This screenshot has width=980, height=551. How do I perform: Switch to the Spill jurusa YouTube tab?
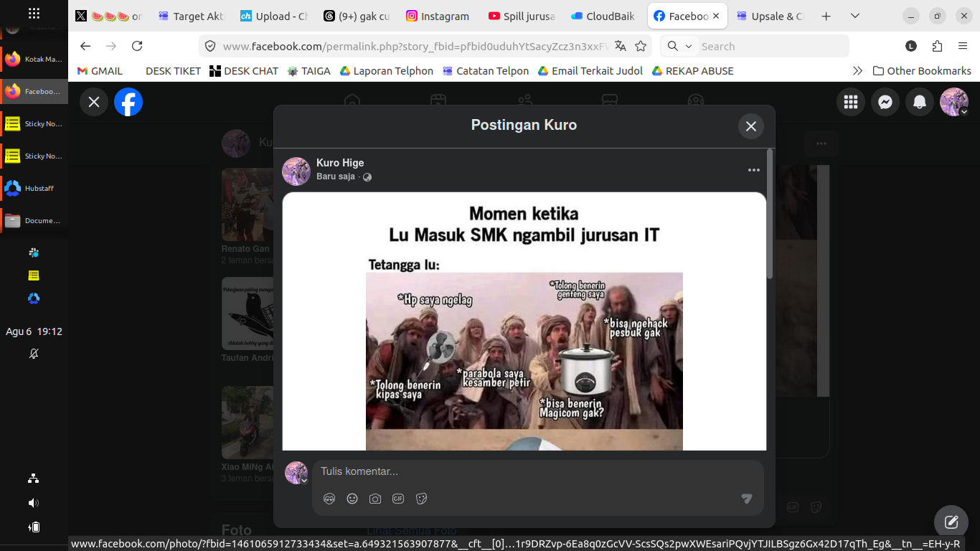[520, 16]
